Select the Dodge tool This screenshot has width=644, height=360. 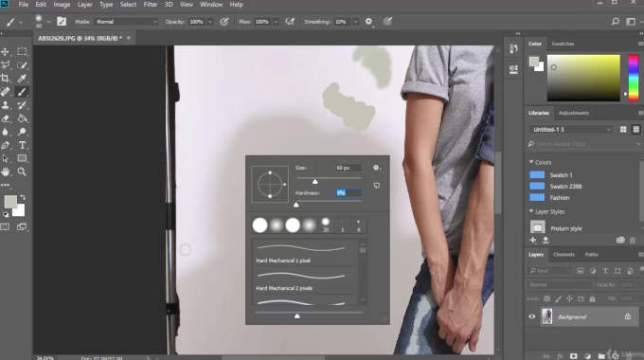click(x=22, y=132)
